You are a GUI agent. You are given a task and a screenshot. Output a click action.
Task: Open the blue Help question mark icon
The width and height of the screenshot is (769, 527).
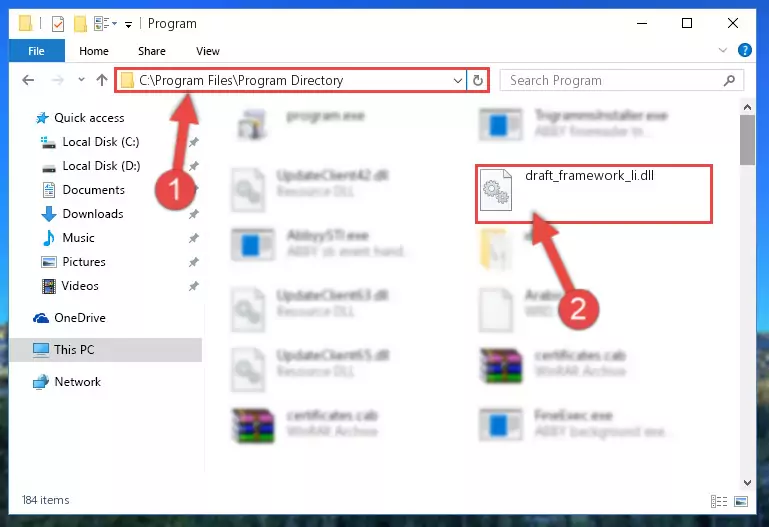pyautogui.click(x=744, y=50)
